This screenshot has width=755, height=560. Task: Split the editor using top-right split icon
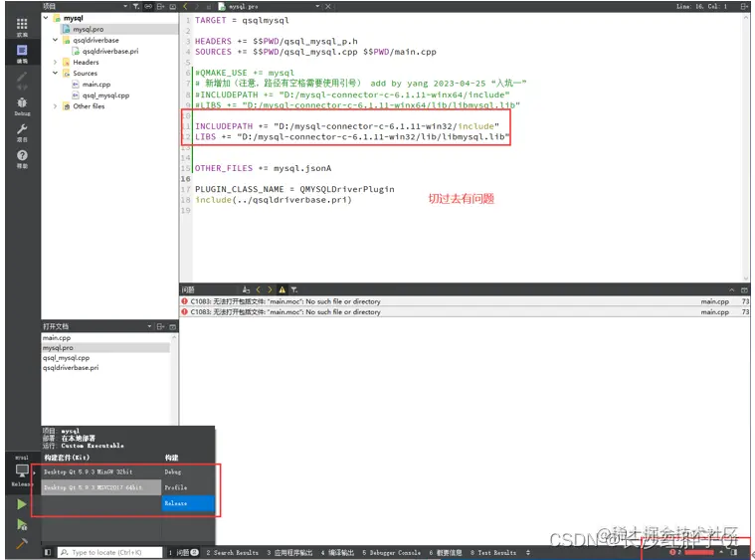[744, 6]
